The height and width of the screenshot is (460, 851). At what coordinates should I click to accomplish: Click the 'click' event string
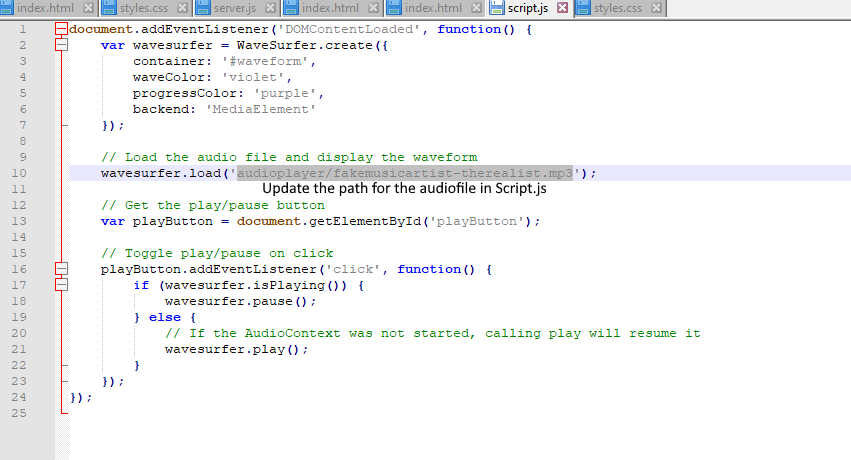click(353, 269)
